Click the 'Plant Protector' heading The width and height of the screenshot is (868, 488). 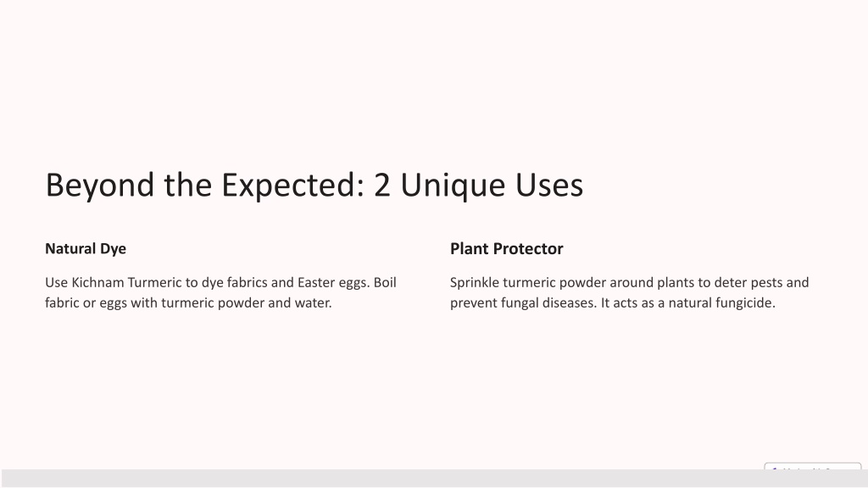click(x=506, y=249)
